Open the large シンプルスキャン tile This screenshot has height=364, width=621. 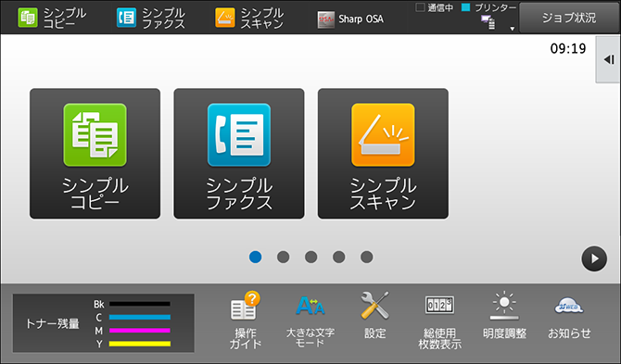(x=383, y=154)
